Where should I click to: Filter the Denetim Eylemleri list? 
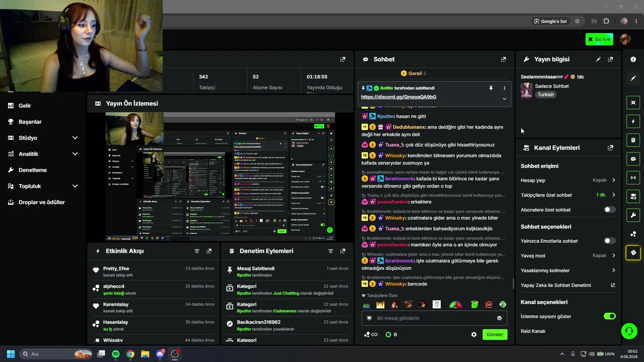[x=331, y=251]
